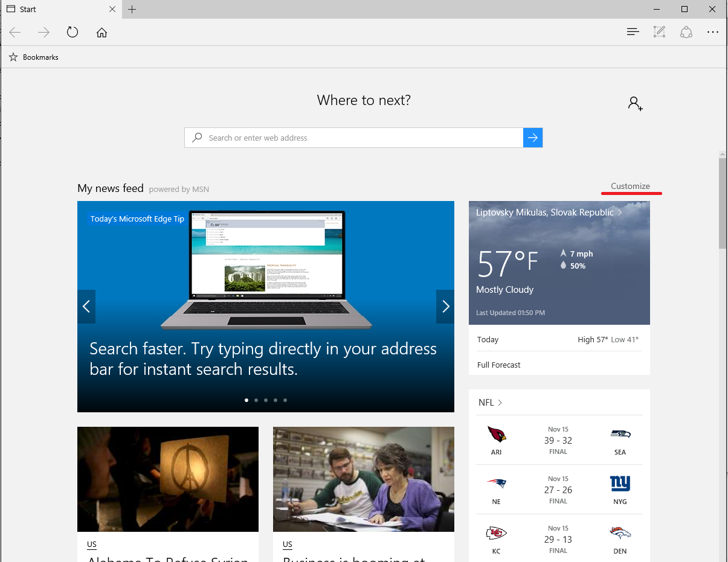The image size is (728, 562).
Task: Select the first carousel dot
Action: (x=246, y=400)
